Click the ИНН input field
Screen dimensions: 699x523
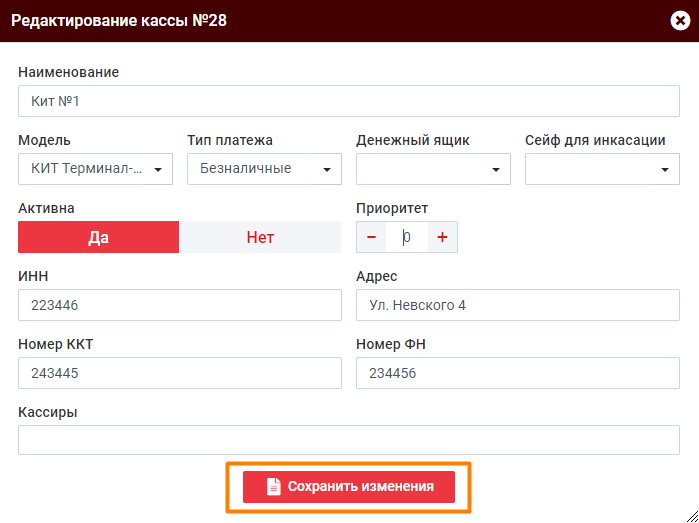179,305
